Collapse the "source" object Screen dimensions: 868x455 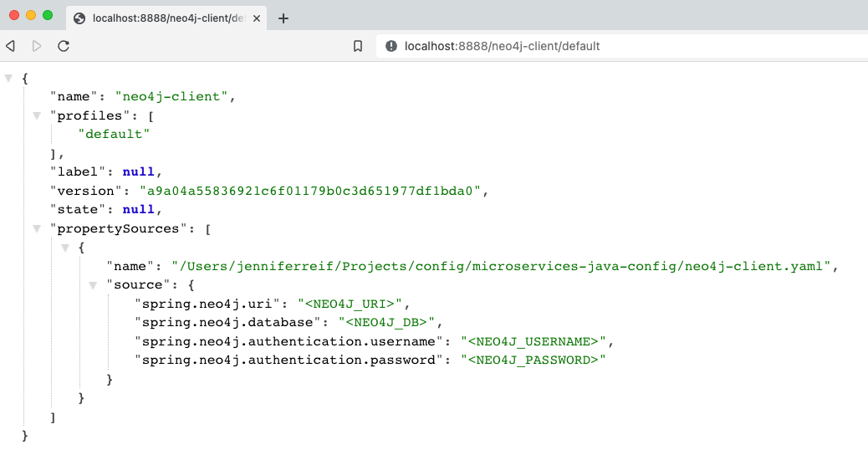click(x=93, y=285)
